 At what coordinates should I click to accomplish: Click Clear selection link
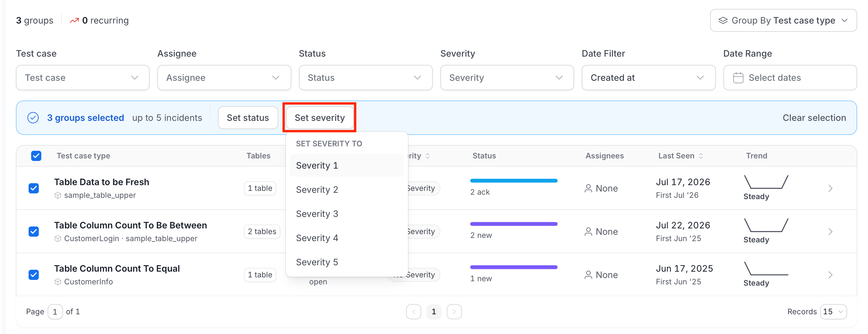pyautogui.click(x=814, y=118)
